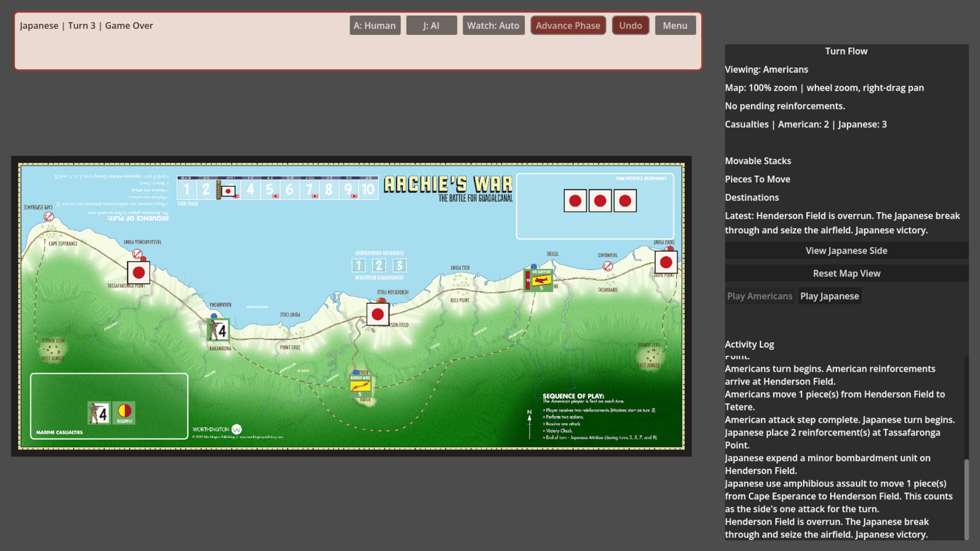Screen dimensions: 980x551
Task: Click turn track space 1
Action: tap(187, 190)
